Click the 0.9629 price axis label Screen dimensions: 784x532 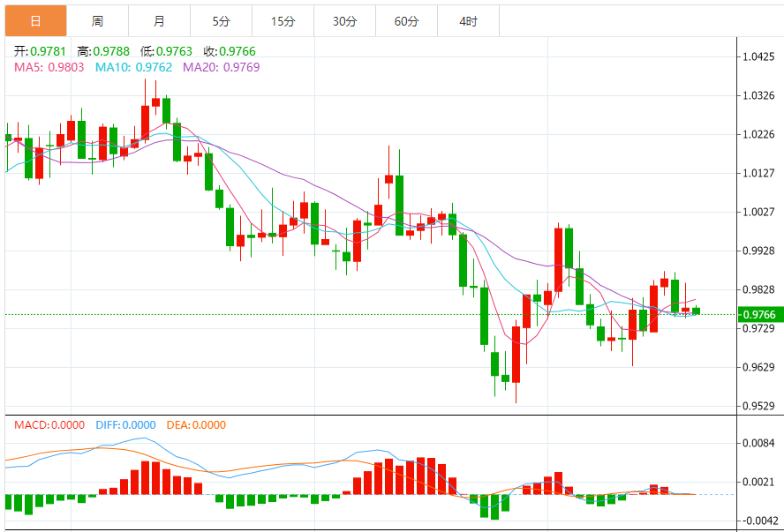tap(758, 368)
